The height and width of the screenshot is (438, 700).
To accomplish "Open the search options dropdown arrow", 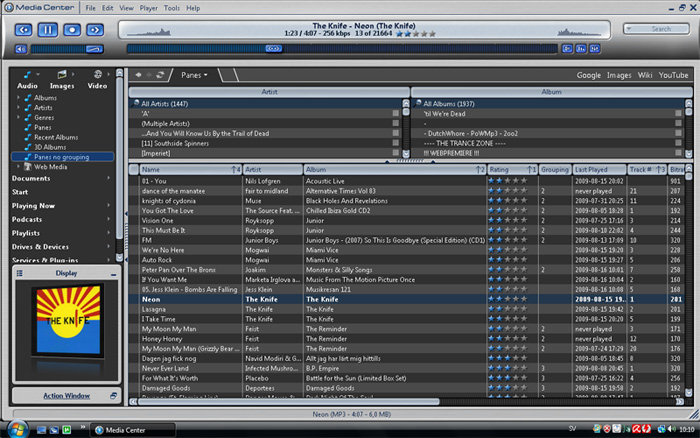I will pos(629,29).
